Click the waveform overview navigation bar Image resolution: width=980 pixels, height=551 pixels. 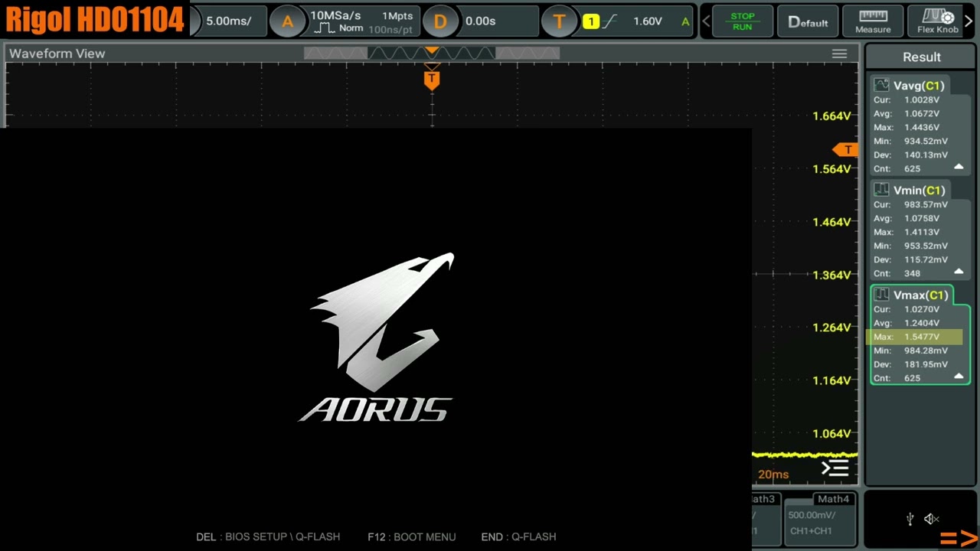(x=432, y=54)
